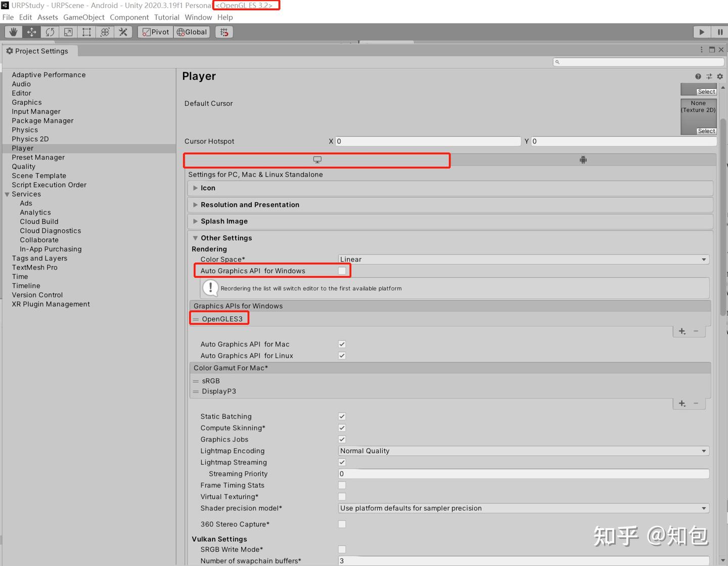This screenshot has width=728, height=566.
Task: Select the Rotate tool in toolbar
Action: pos(50,32)
